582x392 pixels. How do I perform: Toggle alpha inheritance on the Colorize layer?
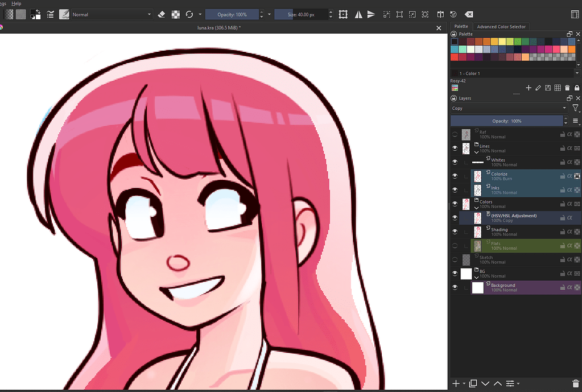tap(569, 176)
